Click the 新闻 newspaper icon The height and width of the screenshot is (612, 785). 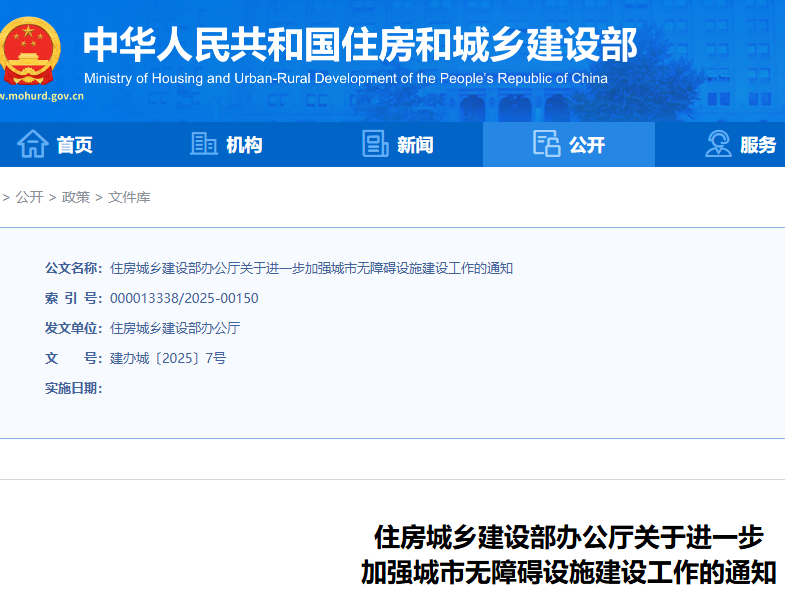(375, 144)
